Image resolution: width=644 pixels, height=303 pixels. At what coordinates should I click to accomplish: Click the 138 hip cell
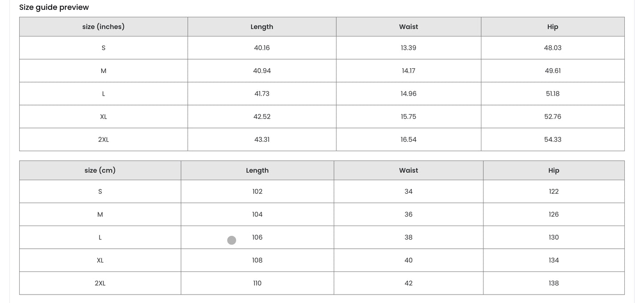554,283
